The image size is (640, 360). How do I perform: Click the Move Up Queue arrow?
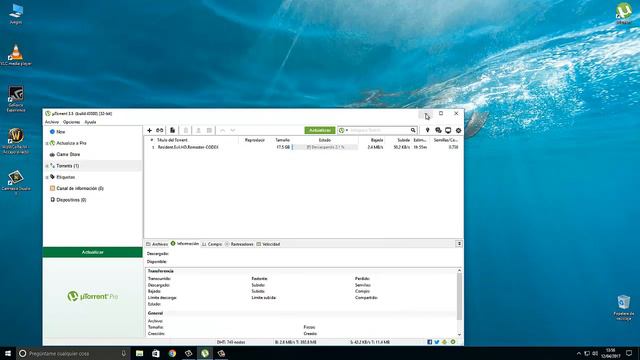[x=222, y=130]
